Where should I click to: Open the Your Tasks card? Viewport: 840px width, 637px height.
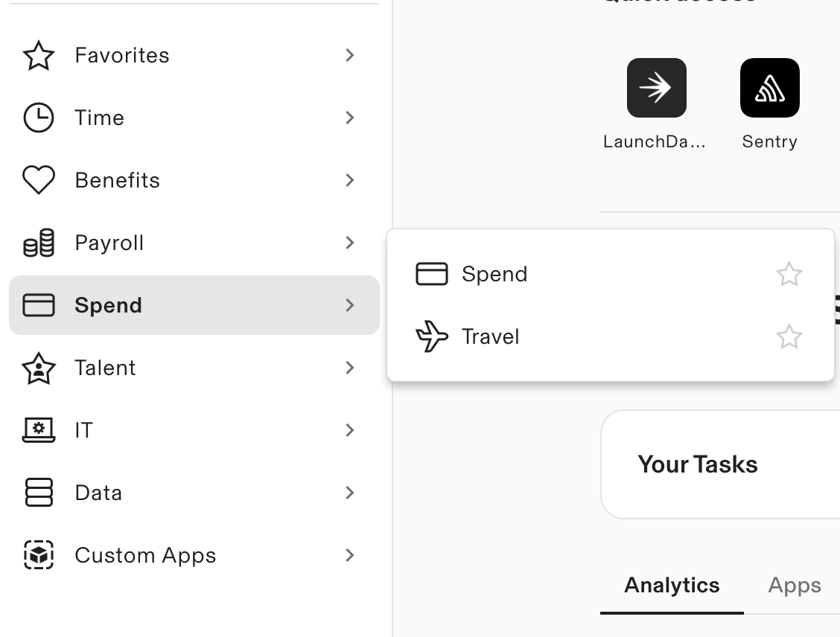tap(698, 464)
